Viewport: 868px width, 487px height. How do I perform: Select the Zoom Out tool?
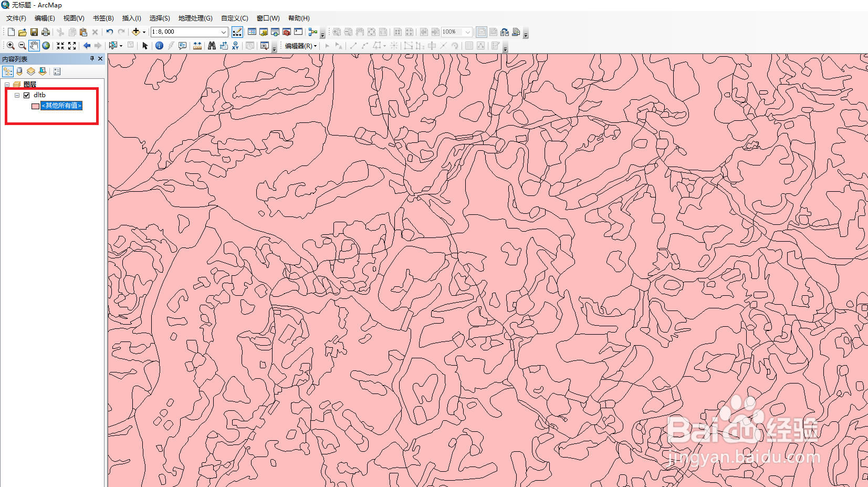coord(22,46)
